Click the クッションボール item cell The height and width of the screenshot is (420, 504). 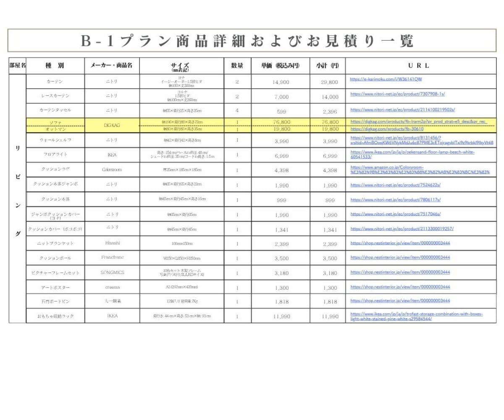click(55, 258)
